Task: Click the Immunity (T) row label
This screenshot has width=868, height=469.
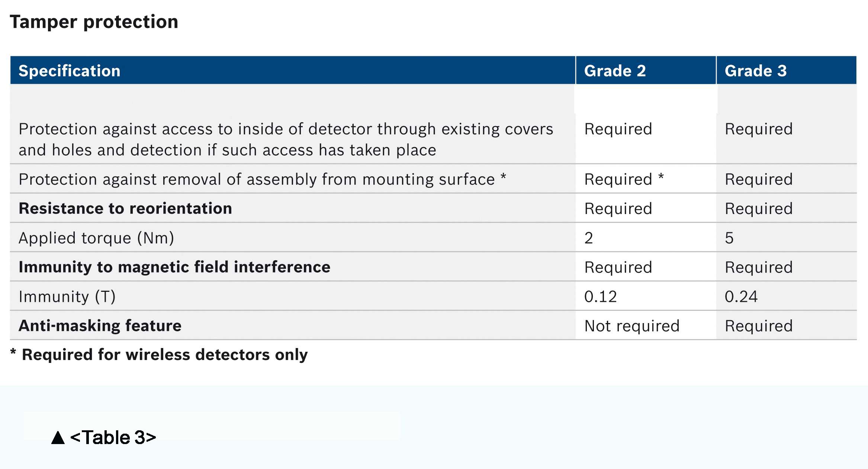Action: [67, 297]
